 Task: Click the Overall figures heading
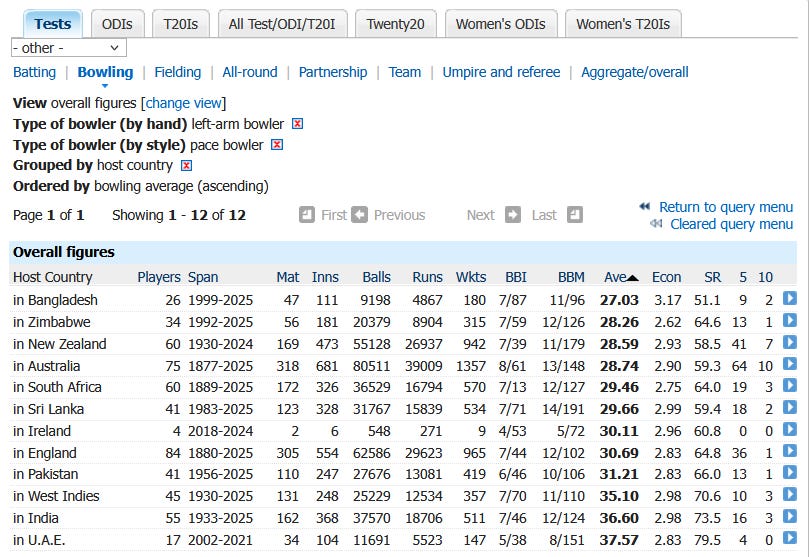64,252
